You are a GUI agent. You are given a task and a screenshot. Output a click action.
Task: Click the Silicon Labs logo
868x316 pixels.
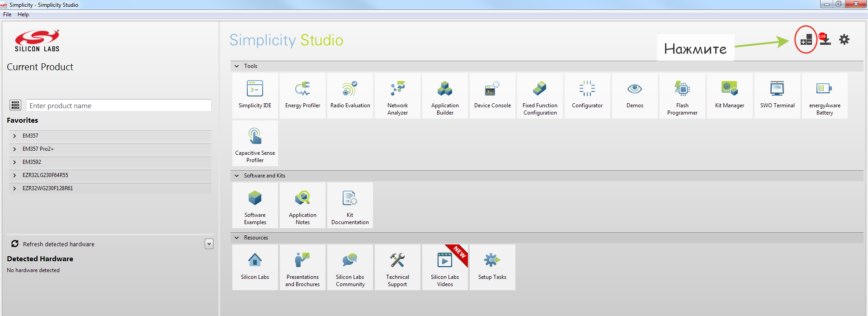(x=37, y=41)
